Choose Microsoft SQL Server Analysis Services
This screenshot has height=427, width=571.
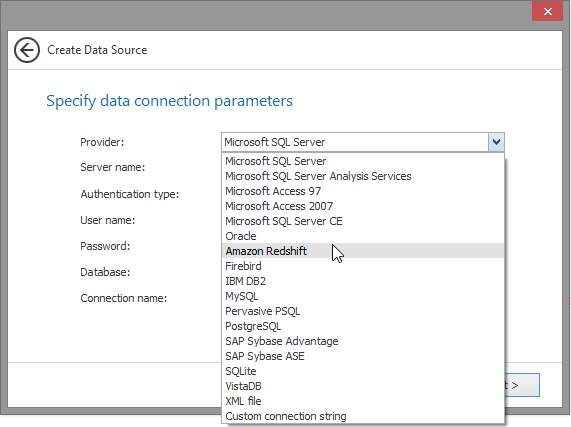point(363,176)
